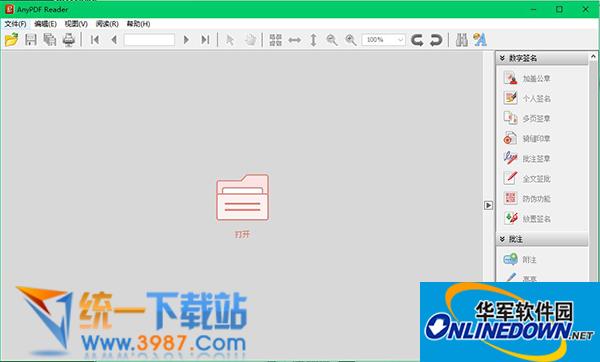
Task: Click 验证签名 in signature panel
Action: 527,219
